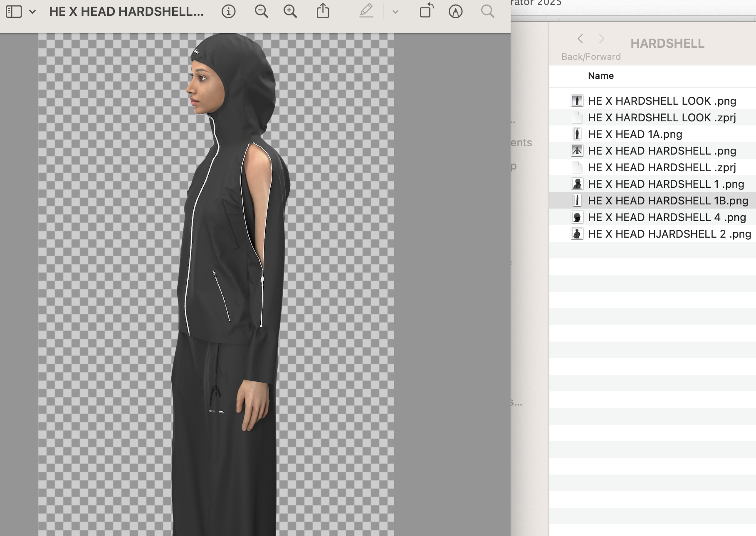Expand the highlight options dropdown arrow
The image size is (756, 536).
(395, 12)
